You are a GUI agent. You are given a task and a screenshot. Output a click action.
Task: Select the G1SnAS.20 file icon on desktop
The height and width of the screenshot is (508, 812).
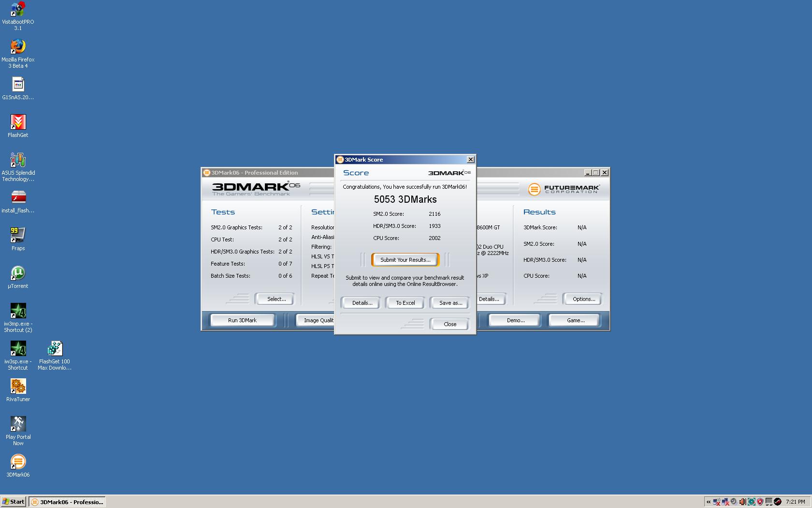point(18,89)
